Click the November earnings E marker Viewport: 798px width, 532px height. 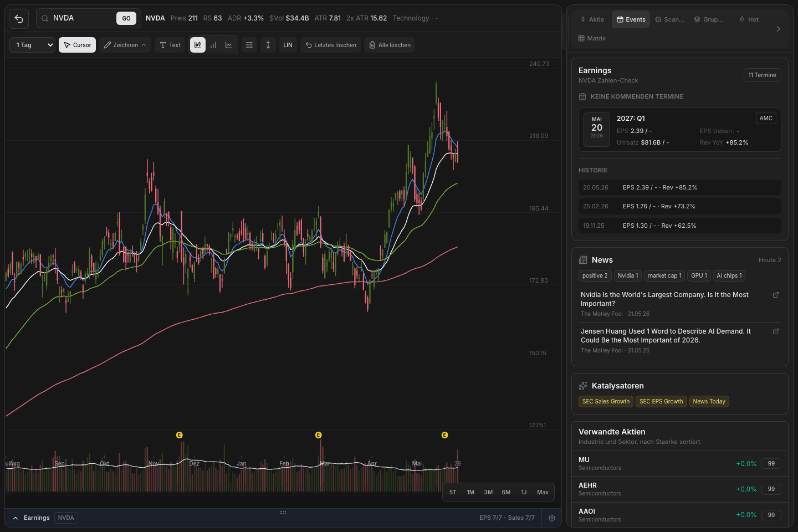pos(179,435)
